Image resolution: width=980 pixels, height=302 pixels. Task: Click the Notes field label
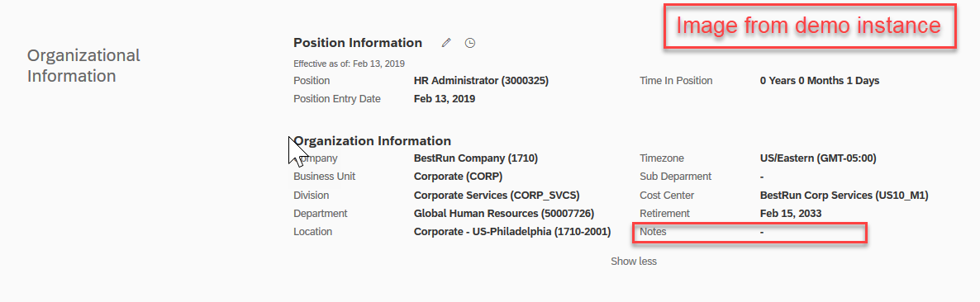pos(653,232)
